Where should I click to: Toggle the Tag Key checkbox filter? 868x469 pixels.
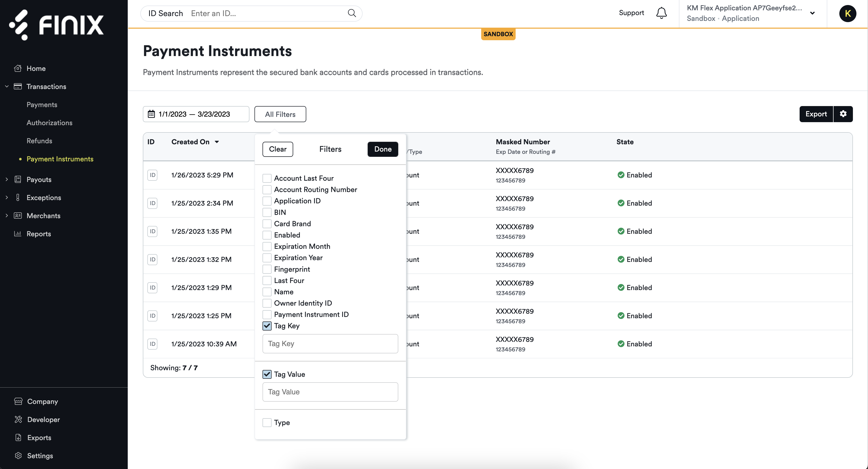click(267, 326)
